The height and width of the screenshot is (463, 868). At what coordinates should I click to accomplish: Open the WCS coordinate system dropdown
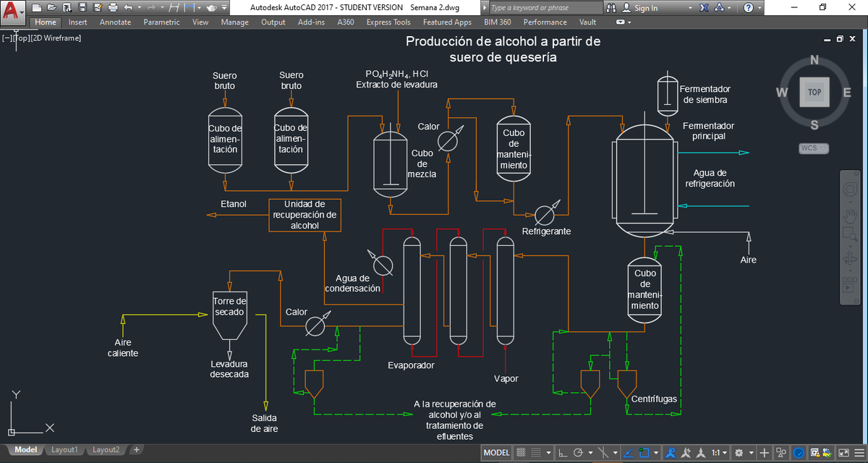pyautogui.click(x=814, y=148)
